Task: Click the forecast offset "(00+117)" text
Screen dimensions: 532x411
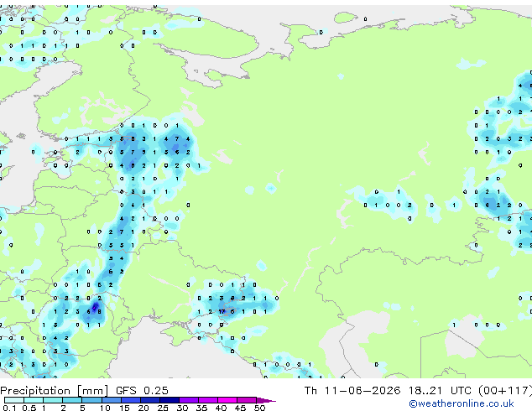Action: (x=505, y=391)
